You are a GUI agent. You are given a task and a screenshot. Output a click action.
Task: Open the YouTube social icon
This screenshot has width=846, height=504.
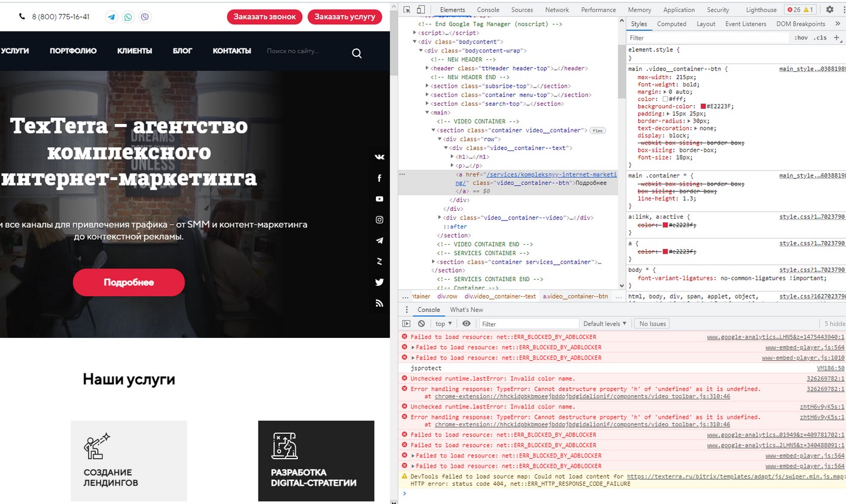pos(379,199)
